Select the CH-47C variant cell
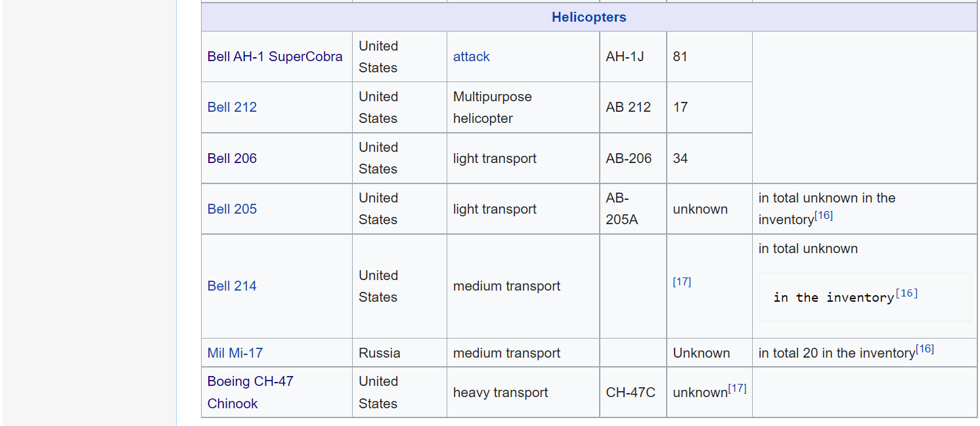Viewport: 980px width, 426px height. pyautogui.click(x=631, y=392)
